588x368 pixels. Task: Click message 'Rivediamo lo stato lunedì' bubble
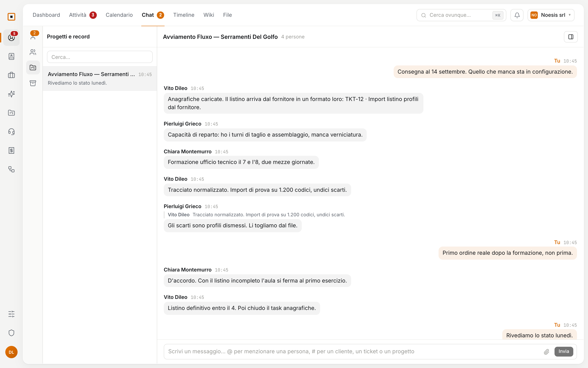coord(539,335)
